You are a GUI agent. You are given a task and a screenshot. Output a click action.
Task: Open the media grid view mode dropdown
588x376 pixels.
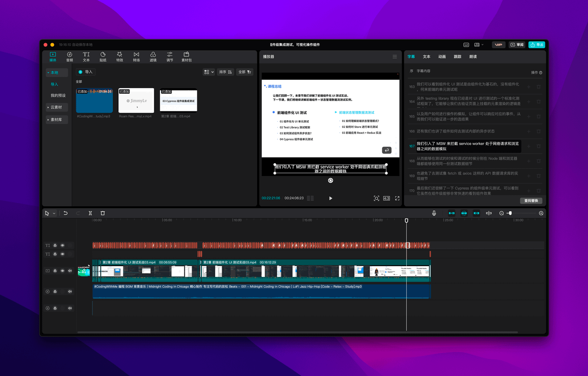pyautogui.click(x=209, y=72)
